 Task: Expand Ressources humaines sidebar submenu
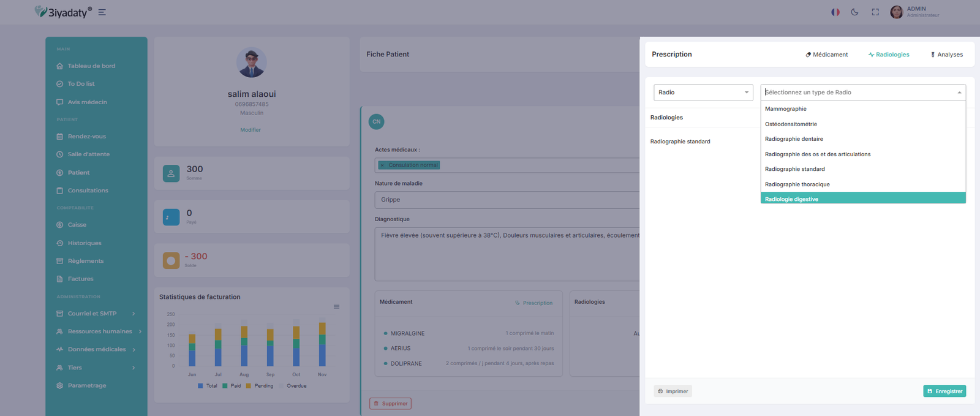click(x=100, y=331)
